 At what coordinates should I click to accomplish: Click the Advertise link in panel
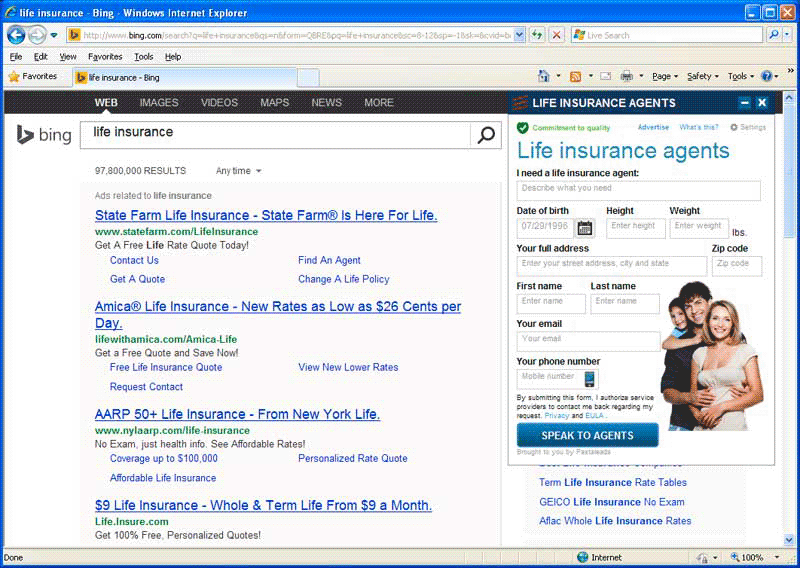(x=653, y=127)
